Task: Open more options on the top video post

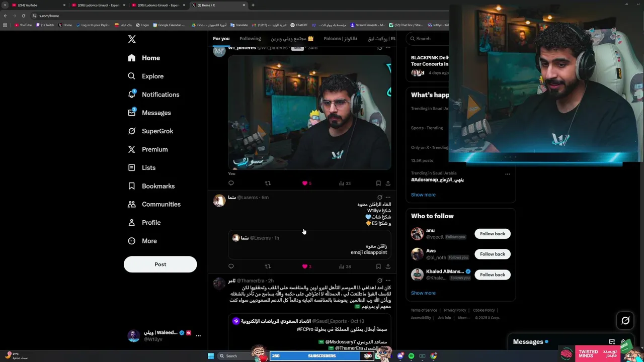Action: click(388, 48)
